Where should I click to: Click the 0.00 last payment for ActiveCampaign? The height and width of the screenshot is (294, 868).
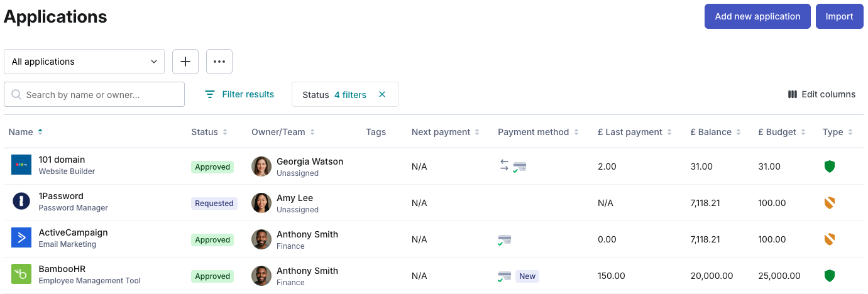click(x=607, y=239)
